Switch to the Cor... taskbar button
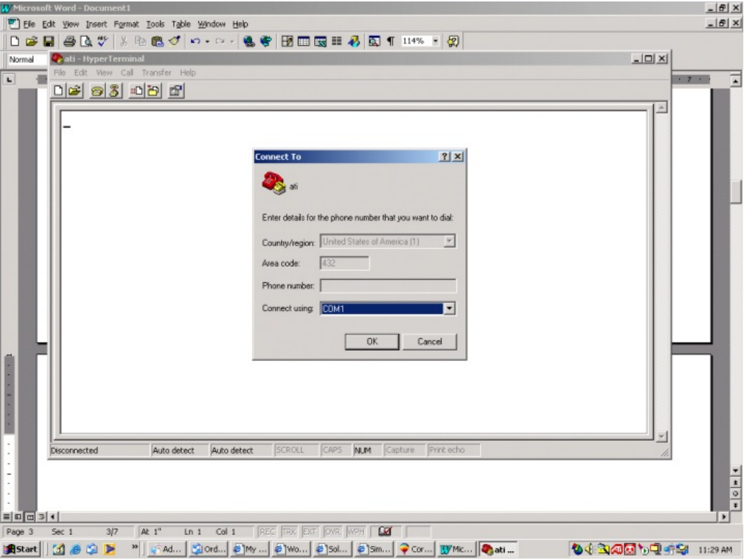 415,549
